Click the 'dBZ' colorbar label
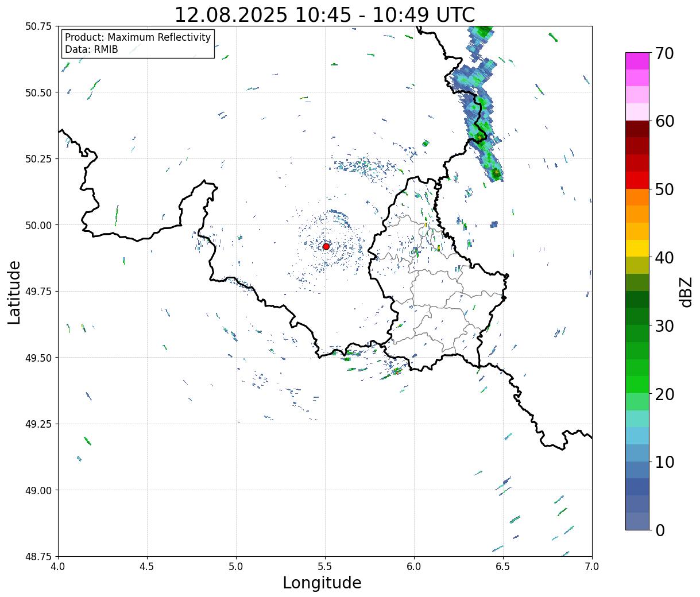This screenshot has width=700, height=597. pyautogui.click(x=686, y=292)
